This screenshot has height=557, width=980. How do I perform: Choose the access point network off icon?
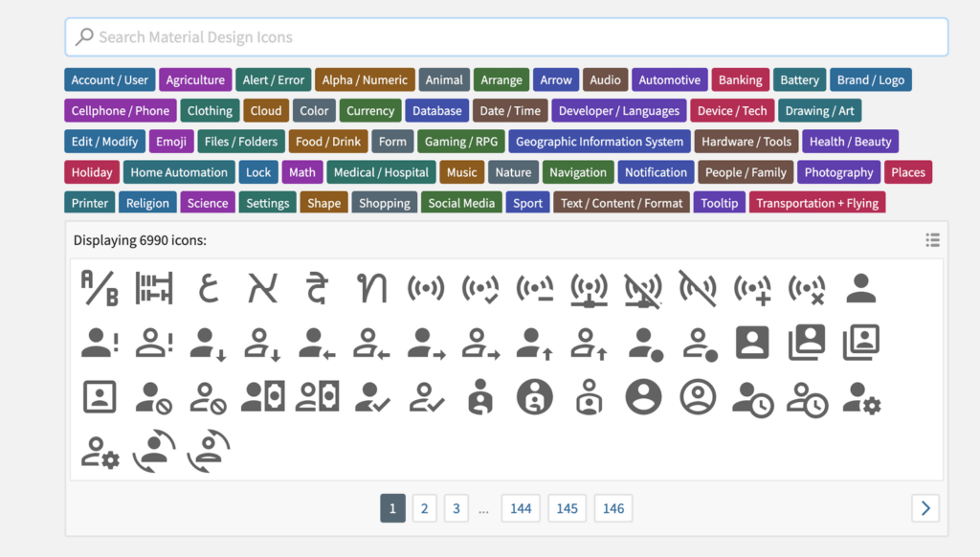(x=642, y=288)
